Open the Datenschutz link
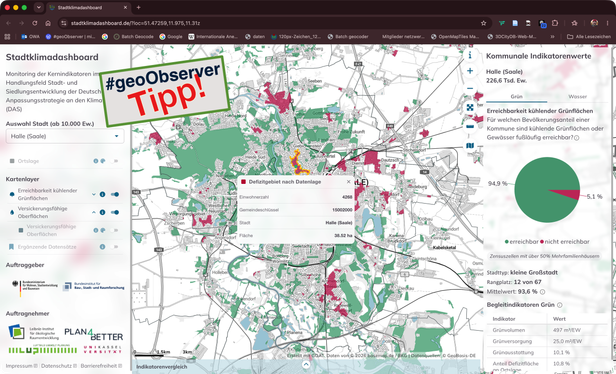 [x=59, y=366]
